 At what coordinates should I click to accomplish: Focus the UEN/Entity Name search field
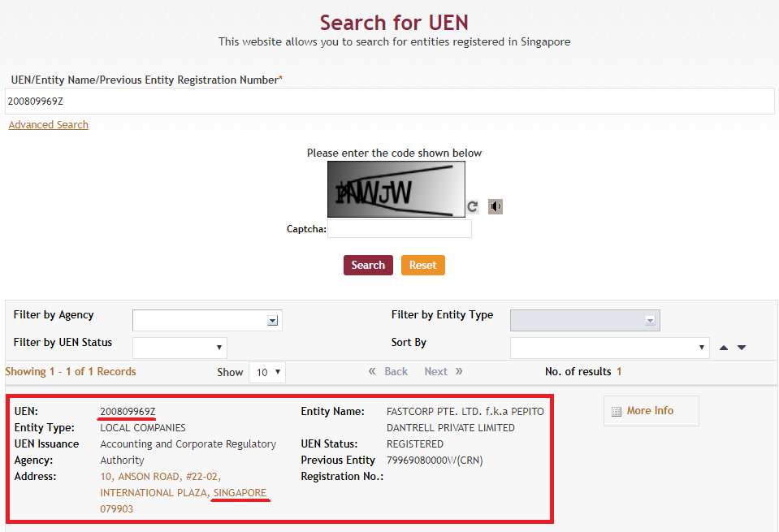click(390, 102)
